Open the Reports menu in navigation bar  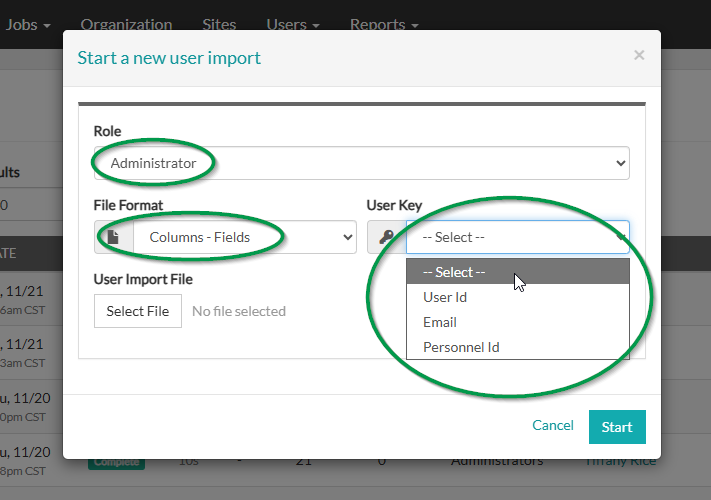384,24
